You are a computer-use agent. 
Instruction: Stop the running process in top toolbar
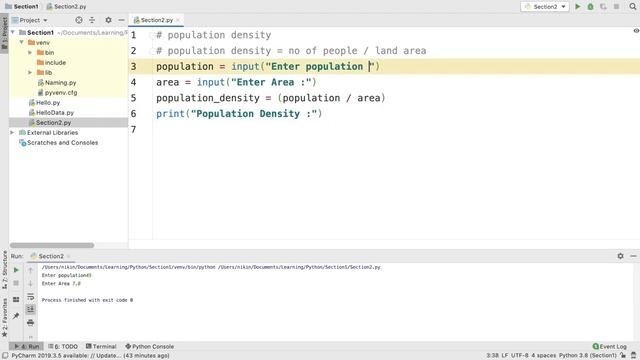coord(616,7)
